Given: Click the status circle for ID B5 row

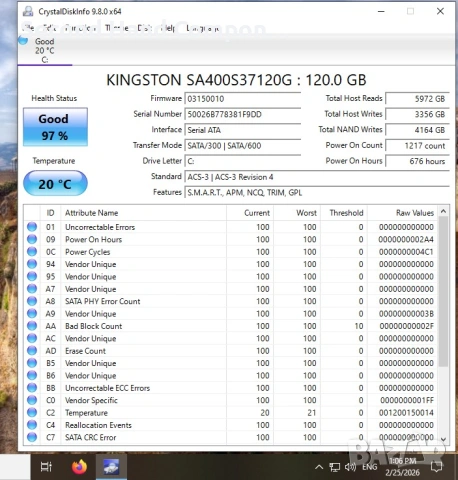Looking at the screenshot, I should 32,363.
